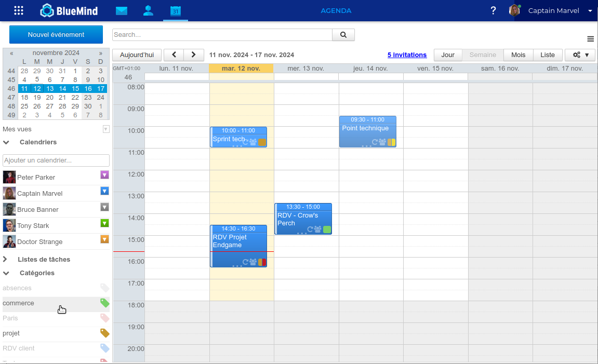
Task: Open the apps grid launcher icon
Action: coord(19,10)
